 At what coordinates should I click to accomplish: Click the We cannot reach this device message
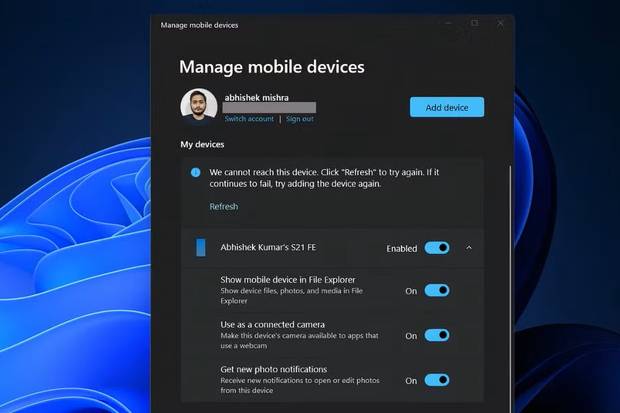coord(324,178)
